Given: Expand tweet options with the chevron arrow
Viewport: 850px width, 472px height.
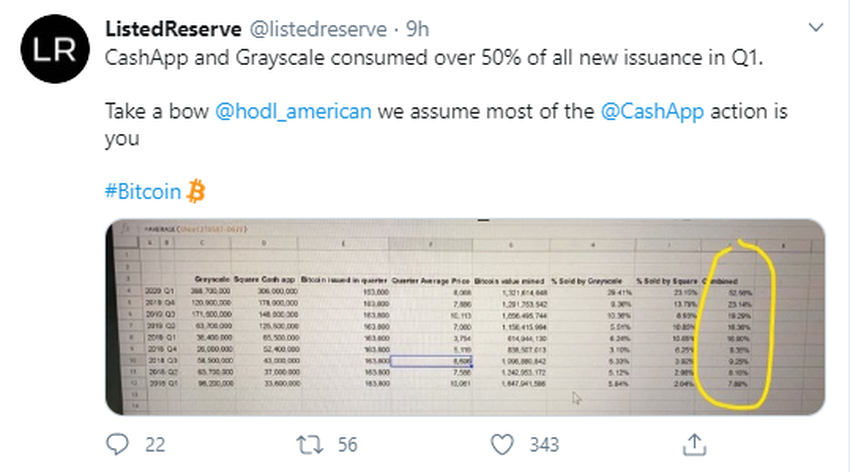Looking at the screenshot, I should click(x=816, y=27).
